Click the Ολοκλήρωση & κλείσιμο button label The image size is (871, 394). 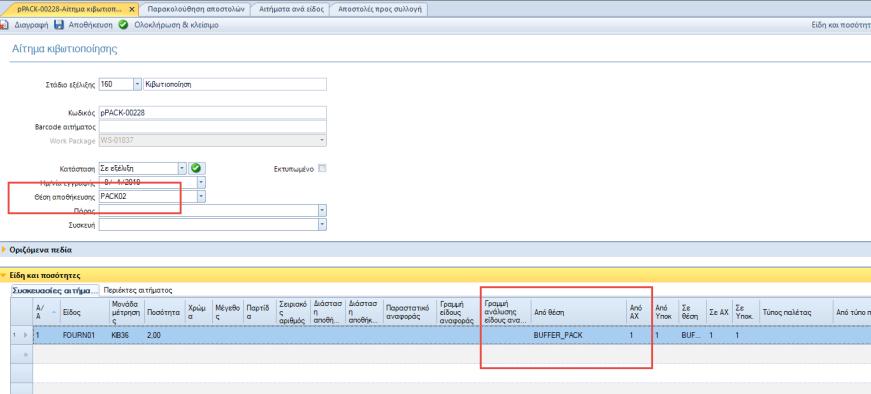(x=177, y=25)
